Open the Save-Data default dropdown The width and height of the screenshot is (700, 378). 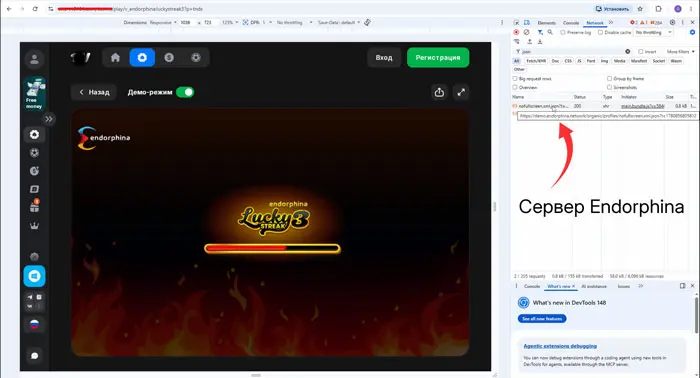(339, 22)
